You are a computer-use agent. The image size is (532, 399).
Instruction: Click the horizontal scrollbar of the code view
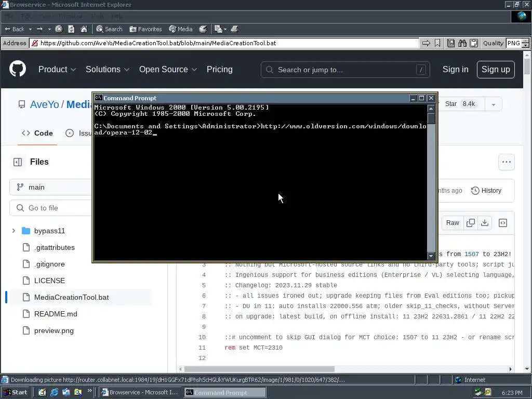click(260, 369)
